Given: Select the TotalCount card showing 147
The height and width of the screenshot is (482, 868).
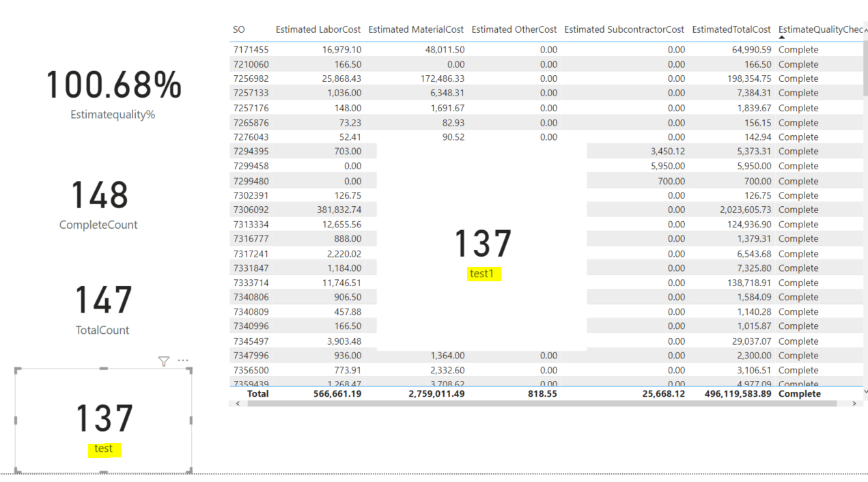Looking at the screenshot, I should point(102,309).
